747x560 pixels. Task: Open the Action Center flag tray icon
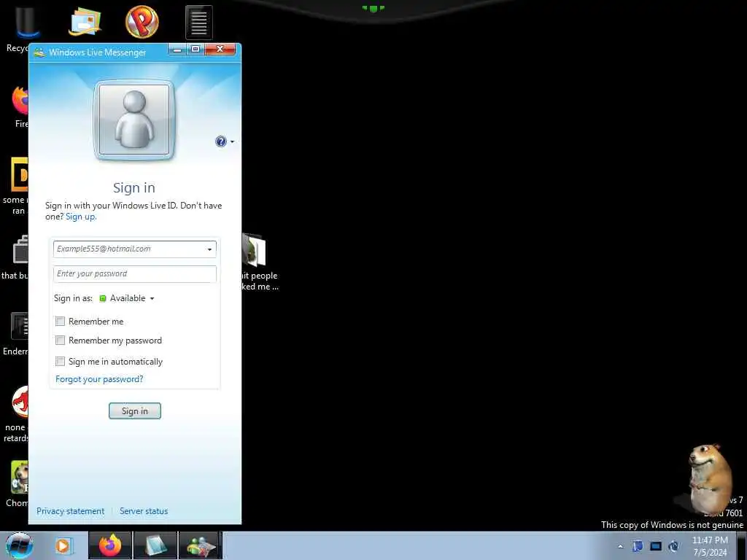pos(638,546)
